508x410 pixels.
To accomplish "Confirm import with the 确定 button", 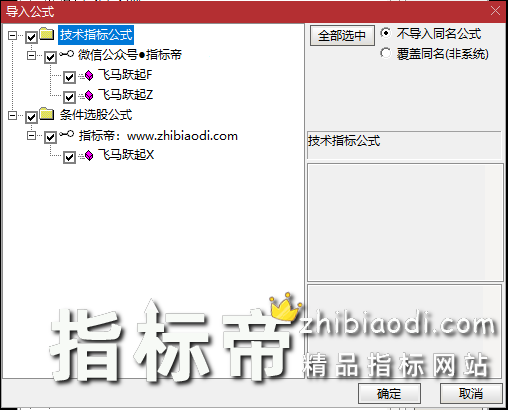I will point(389,394).
